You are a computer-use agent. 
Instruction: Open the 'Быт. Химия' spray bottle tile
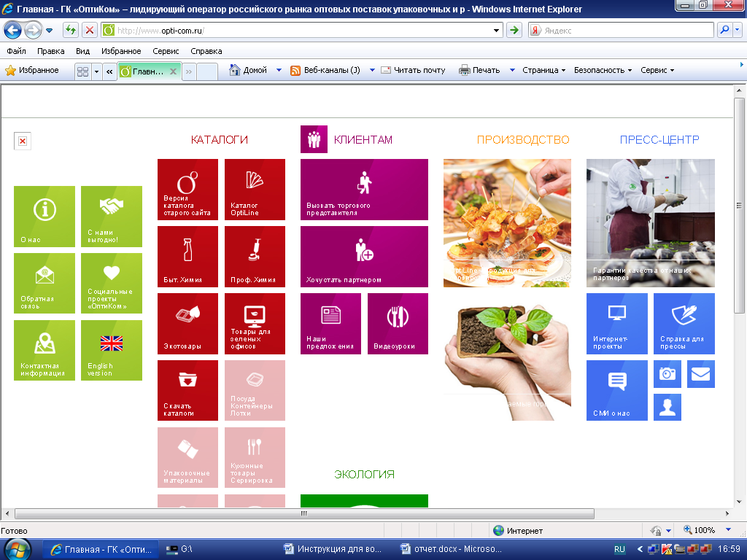[x=187, y=257]
